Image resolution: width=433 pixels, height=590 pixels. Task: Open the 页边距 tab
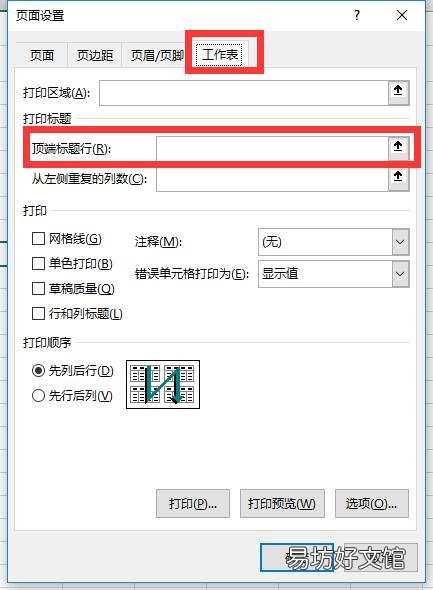tap(95, 55)
